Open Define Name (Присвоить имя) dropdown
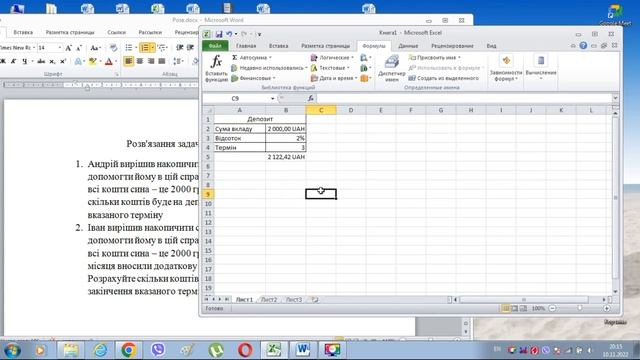 [435, 58]
